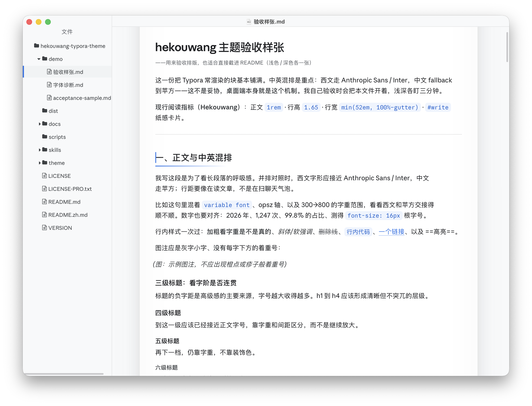532x406 pixels.
Task: Open LICENSE-PRO.txt file name
Action: click(x=70, y=189)
